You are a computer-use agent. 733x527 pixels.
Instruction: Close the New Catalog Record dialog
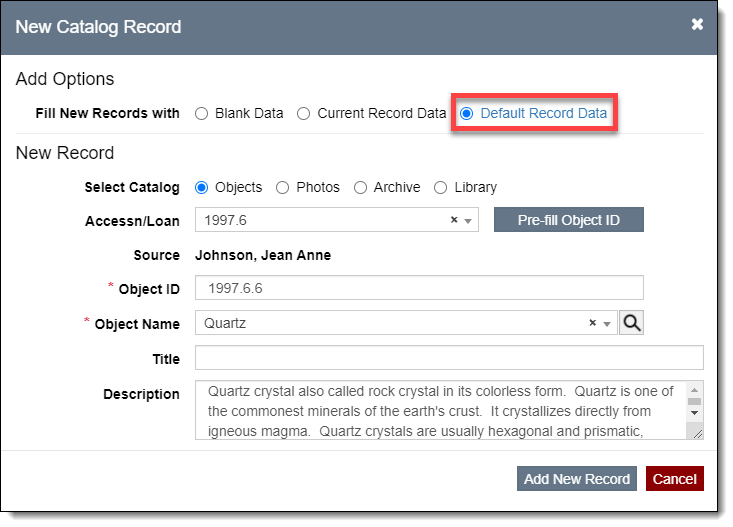pyautogui.click(x=697, y=25)
